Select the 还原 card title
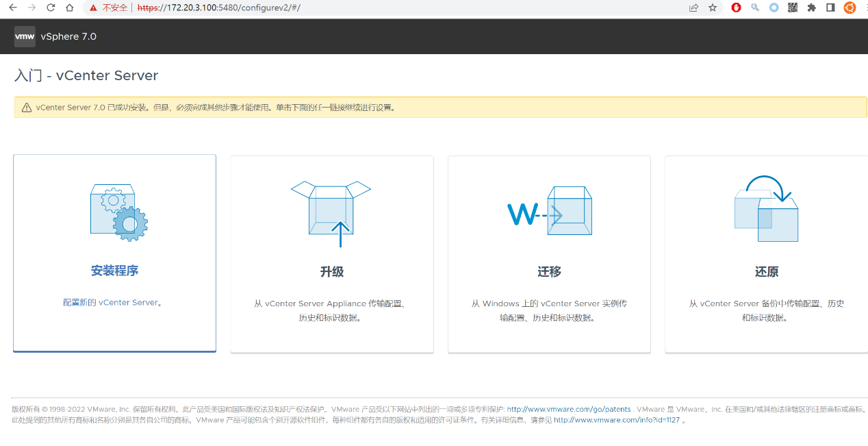Screen dimensions: 868x446 [x=767, y=271]
